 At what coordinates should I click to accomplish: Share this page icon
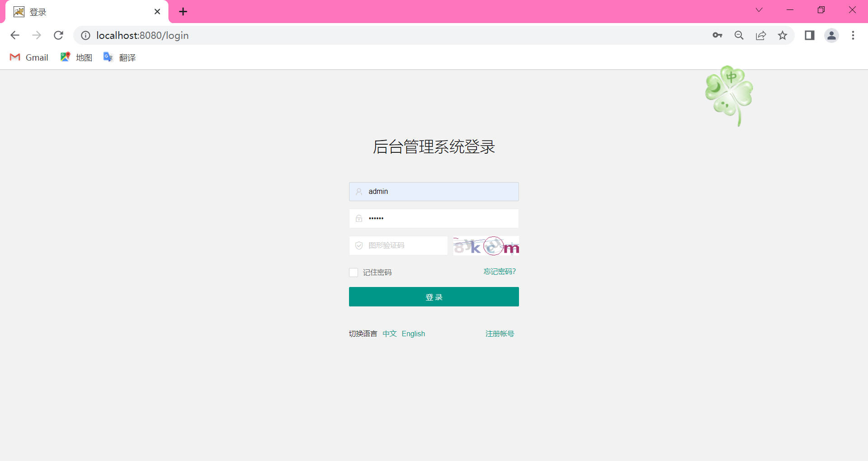point(761,35)
